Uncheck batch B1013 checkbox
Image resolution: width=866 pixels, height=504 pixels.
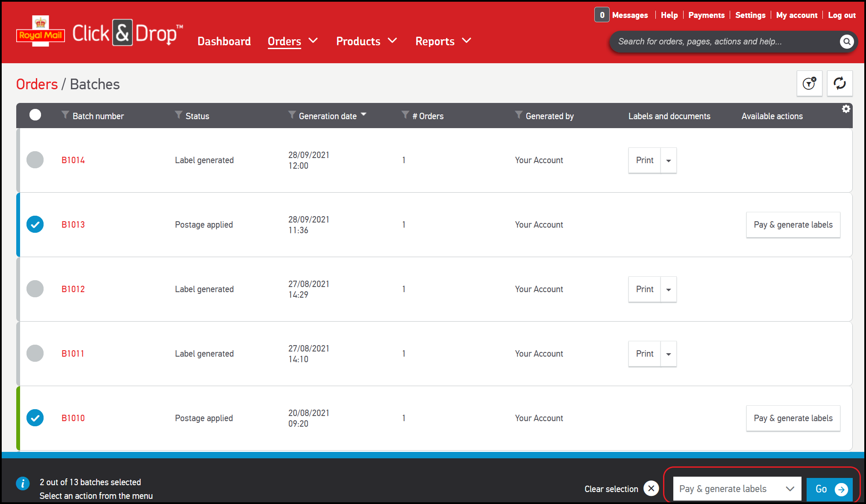(35, 224)
